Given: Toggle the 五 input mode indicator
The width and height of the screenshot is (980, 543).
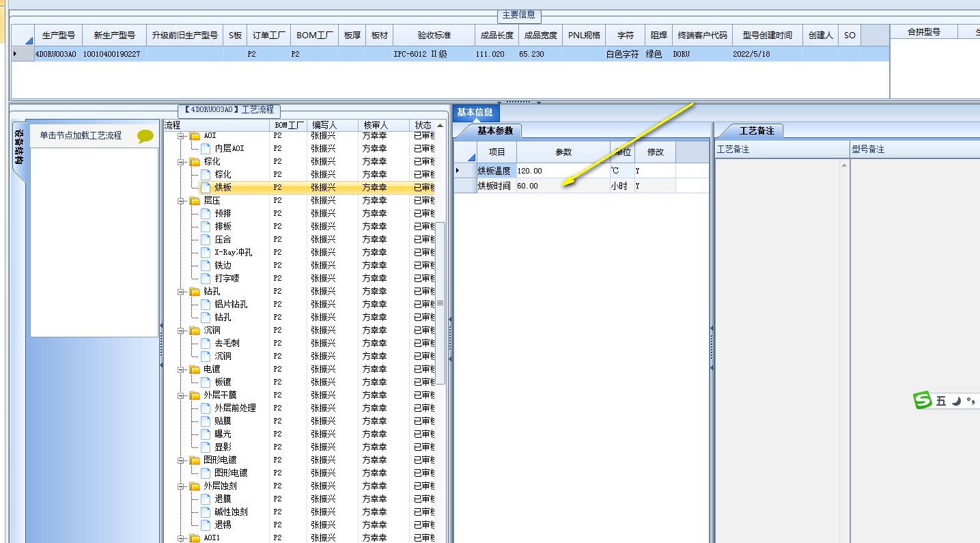Looking at the screenshot, I should pyautogui.click(x=941, y=401).
